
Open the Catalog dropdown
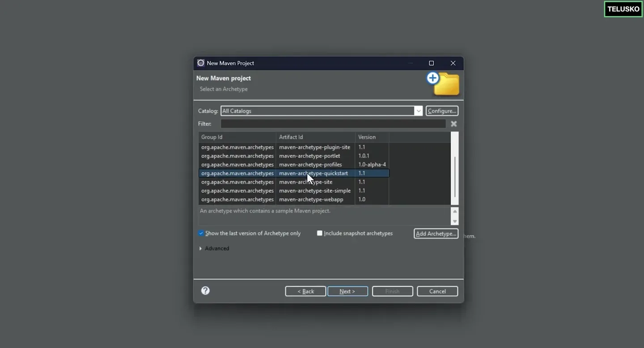pos(418,111)
